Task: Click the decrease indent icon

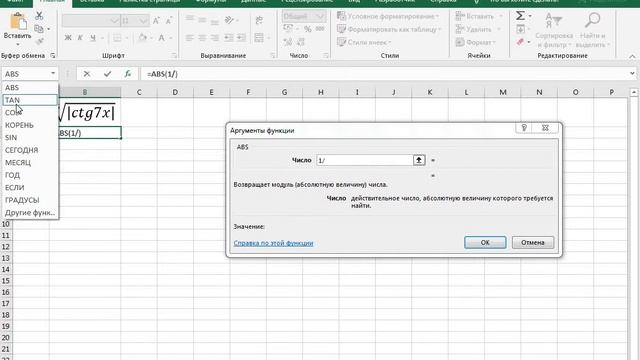Action: click(x=229, y=38)
